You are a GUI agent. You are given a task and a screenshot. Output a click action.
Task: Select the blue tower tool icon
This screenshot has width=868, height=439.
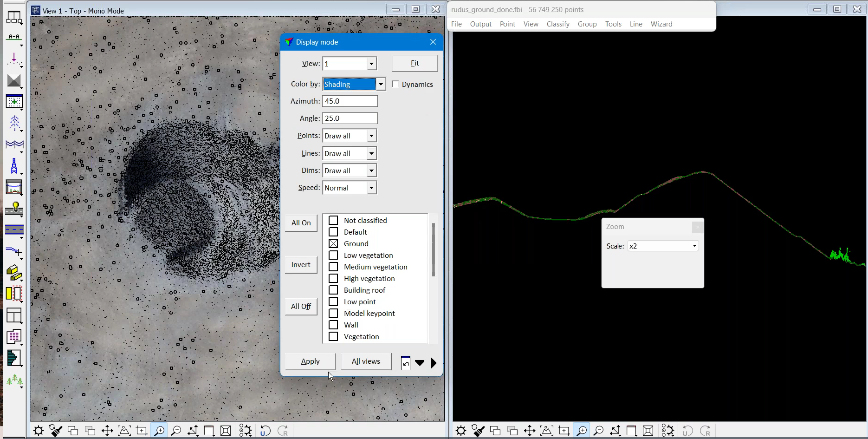tap(14, 166)
